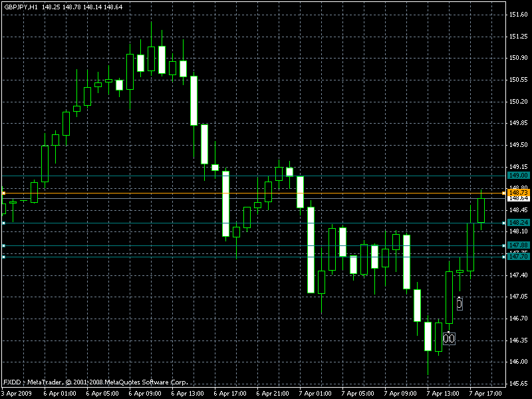This screenshot has height=399, width=532.
Task: Click the teal 147.88 price tag
Action: [519, 245]
